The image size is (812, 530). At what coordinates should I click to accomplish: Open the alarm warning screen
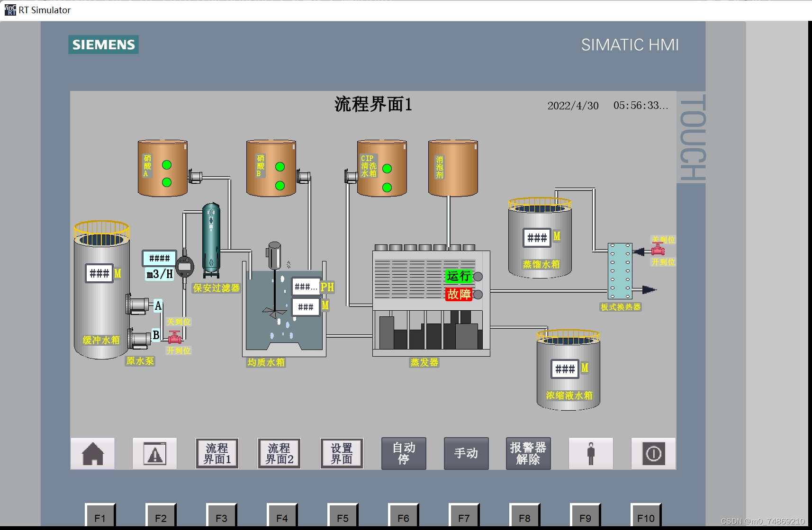click(x=155, y=453)
